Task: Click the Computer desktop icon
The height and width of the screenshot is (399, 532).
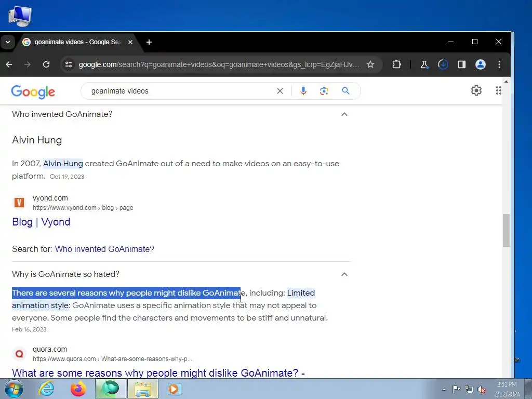Action: (20, 16)
